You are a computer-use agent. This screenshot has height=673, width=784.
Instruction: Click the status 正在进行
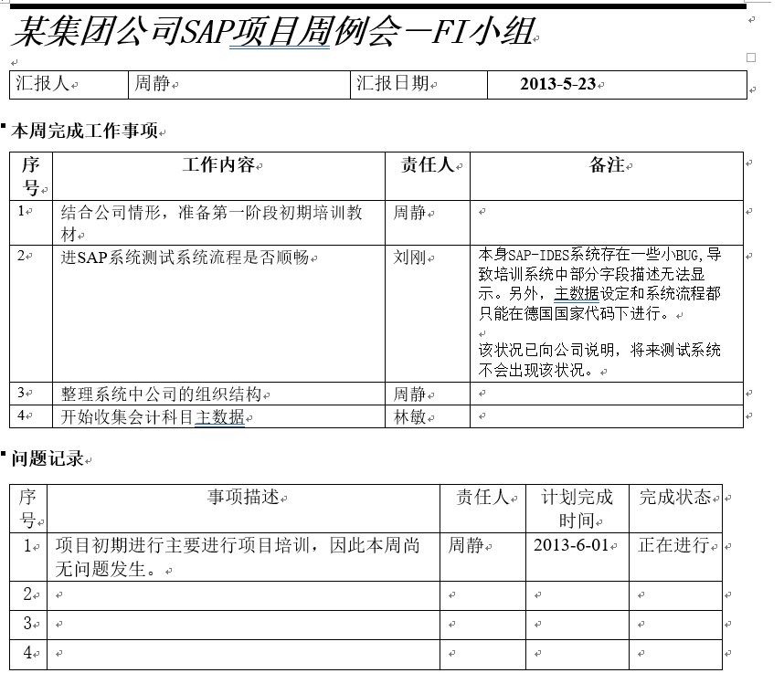673,545
